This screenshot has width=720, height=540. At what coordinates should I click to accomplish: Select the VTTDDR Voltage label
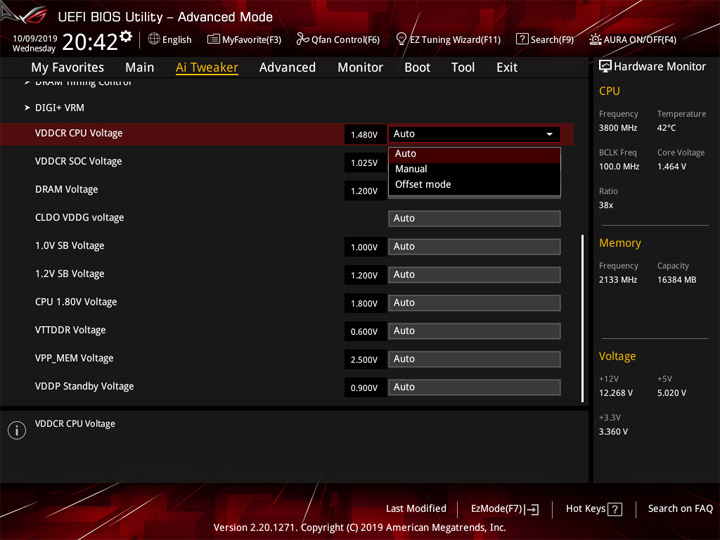70,330
